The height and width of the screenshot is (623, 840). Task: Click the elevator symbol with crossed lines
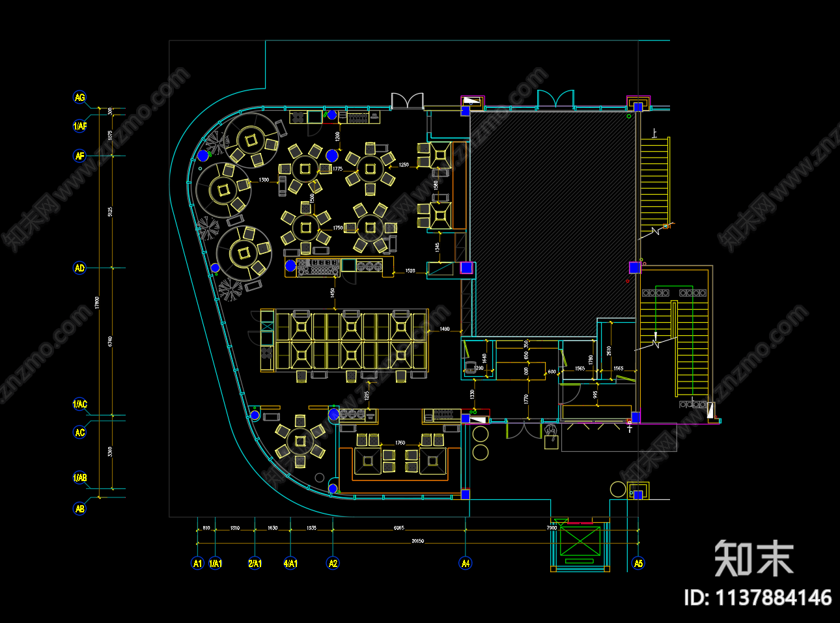tap(580, 542)
